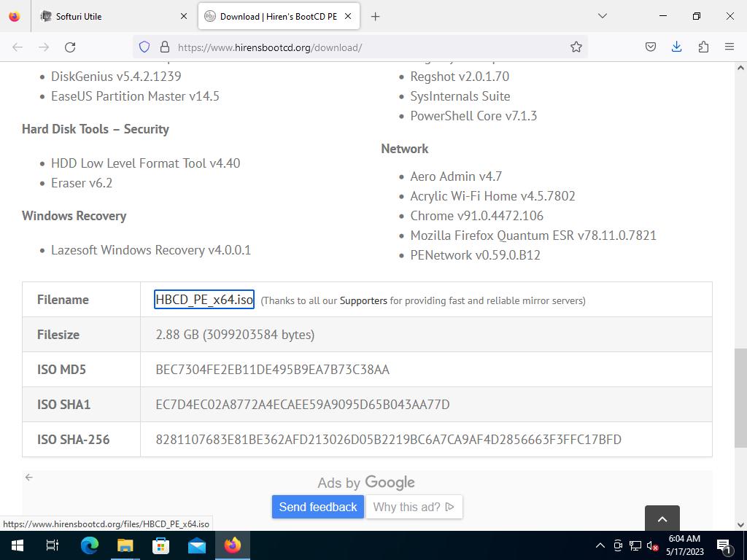The height and width of the screenshot is (560, 747).
Task: Close the Hiren's BootCD PE tab
Action: click(348, 16)
